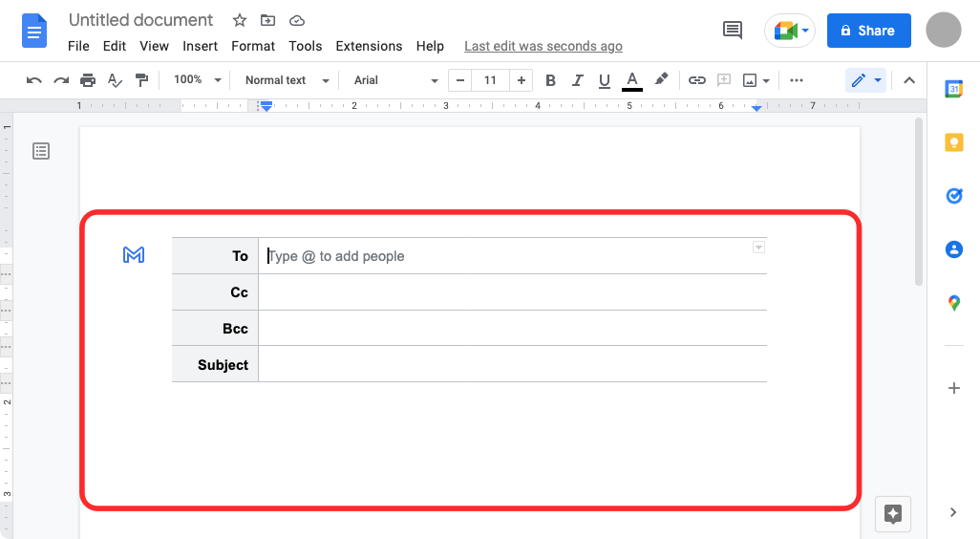The image size is (980, 539).
Task: Open the Docs home icon
Action: tap(34, 31)
